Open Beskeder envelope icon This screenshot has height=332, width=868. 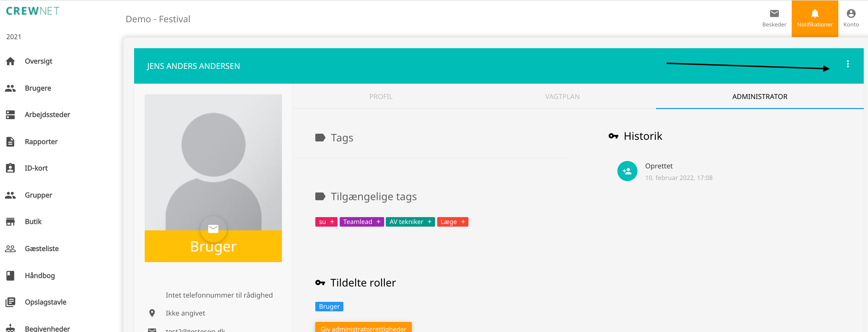coord(774,14)
